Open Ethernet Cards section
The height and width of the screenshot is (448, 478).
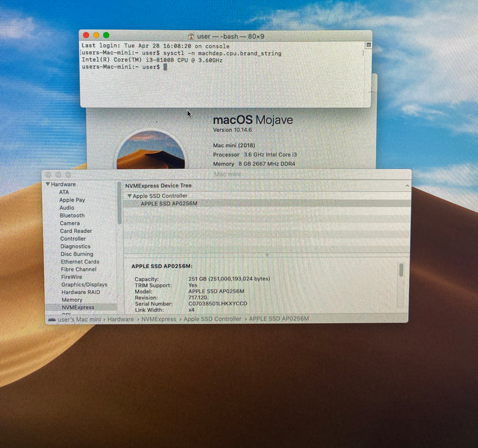point(80,261)
